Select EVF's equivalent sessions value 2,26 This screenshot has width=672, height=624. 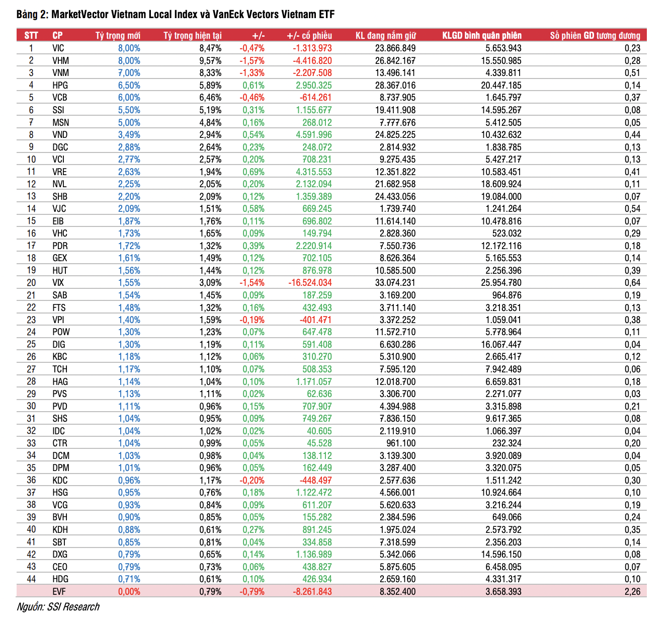(632, 592)
